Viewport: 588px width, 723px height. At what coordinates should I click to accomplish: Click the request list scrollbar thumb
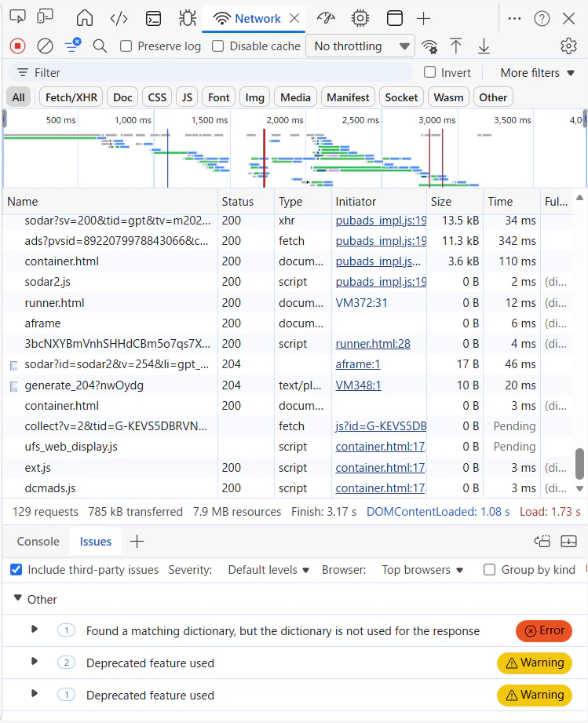pos(579,464)
